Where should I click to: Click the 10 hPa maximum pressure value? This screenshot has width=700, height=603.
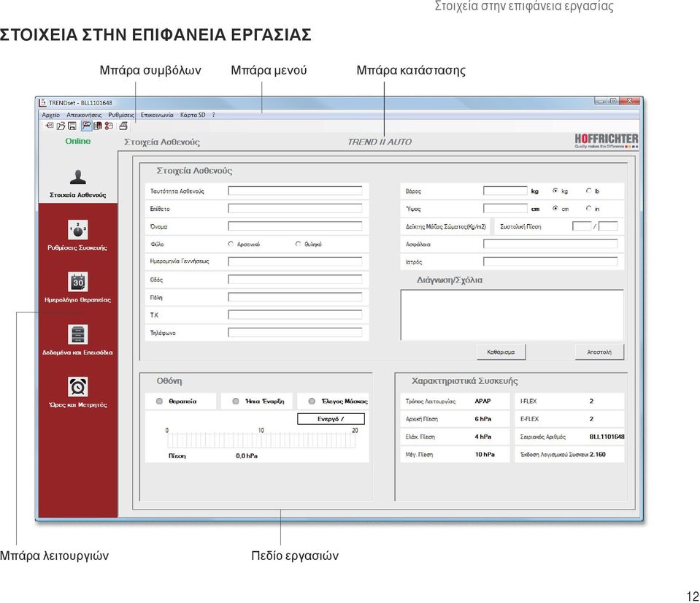pyautogui.click(x=485, y=454)
